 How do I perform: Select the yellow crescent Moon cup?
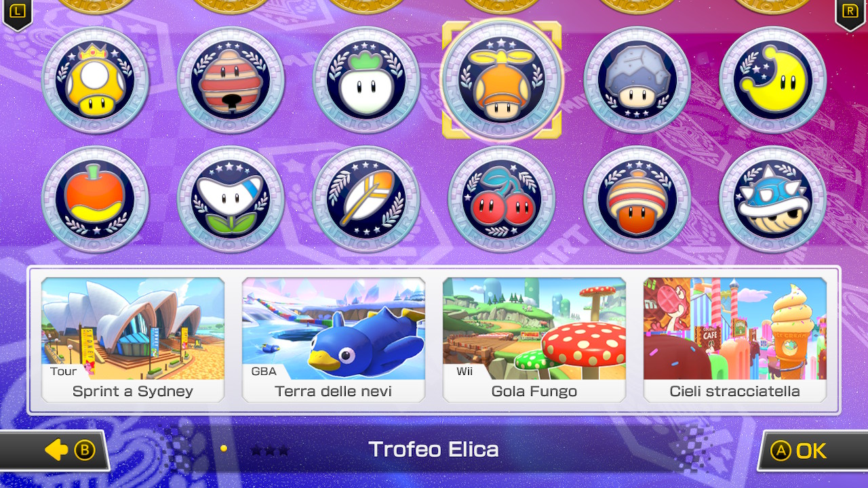(773, 80)
